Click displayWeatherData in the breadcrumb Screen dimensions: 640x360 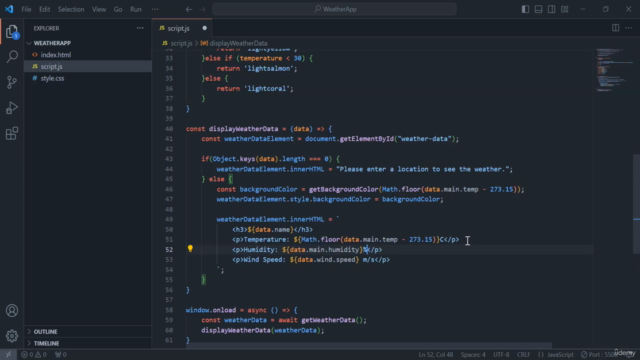[x=238, y=43]
